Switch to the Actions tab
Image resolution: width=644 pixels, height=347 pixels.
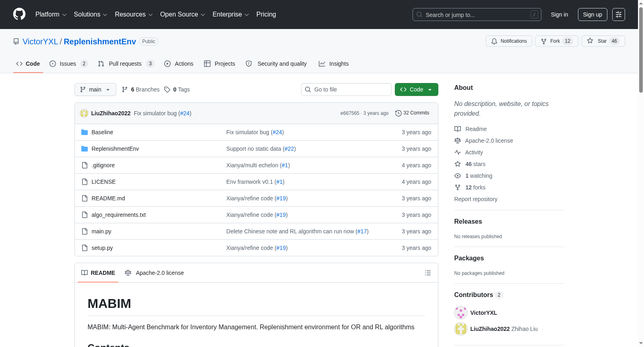(x=179, y=64)
